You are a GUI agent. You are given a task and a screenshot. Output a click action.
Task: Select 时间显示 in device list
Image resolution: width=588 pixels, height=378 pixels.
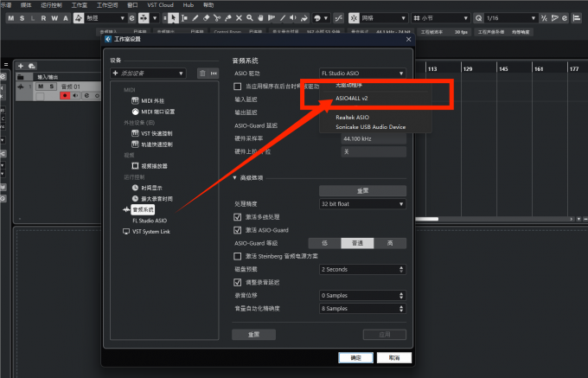[x=147, y=188]
